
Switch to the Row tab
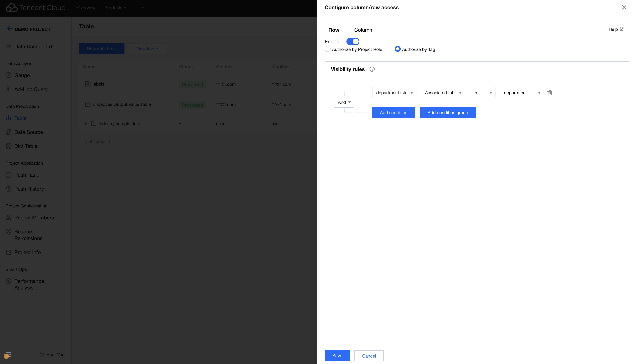(334, 30)
